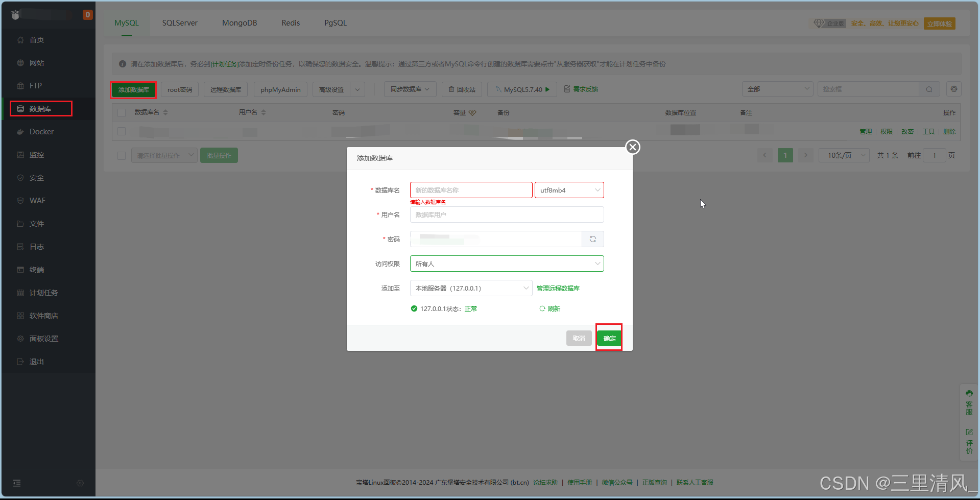The height and width of the screenshot is (500, 980).
Task: Open the 访问权限 所有人 dropdown
Action: [x=507, y=264]
